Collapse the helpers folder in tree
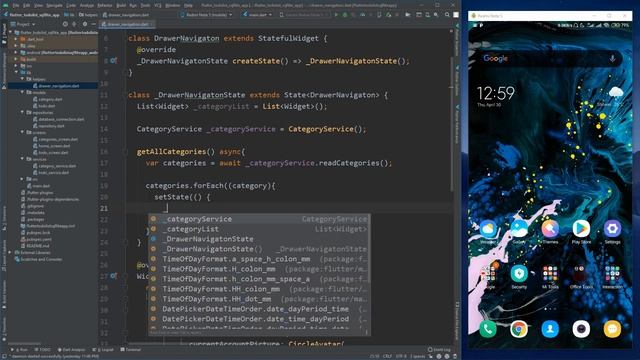The width and height of the screenshot is (640, 360). coord(23,79)
